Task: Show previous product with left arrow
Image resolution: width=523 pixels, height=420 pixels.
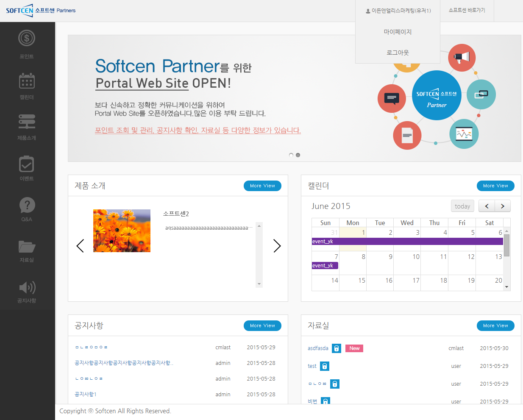Action: tap(80, 246)
